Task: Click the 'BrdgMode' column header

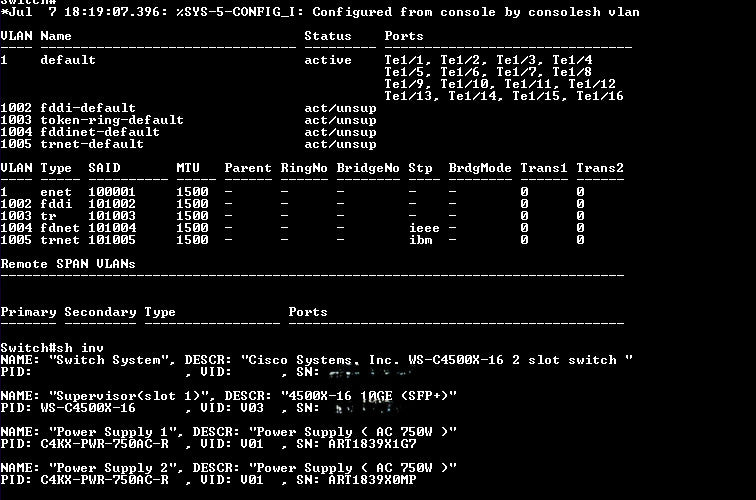Action: (x=480, y=168)
